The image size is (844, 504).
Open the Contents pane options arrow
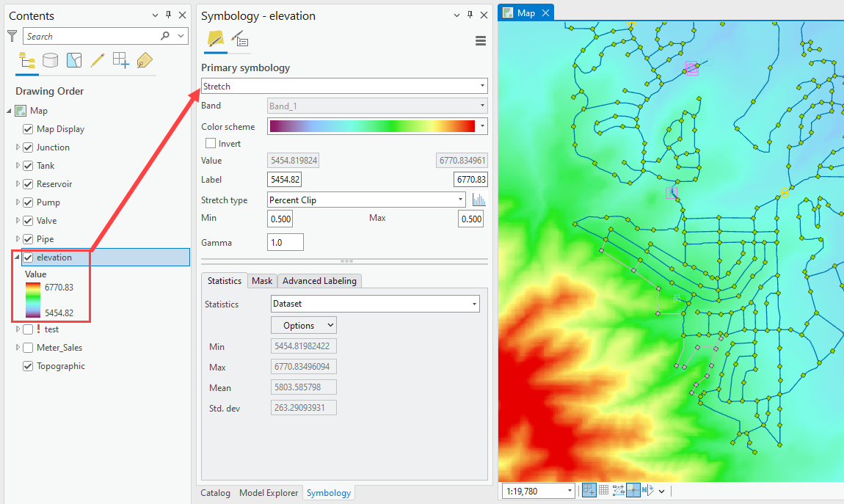coord(155,15)
